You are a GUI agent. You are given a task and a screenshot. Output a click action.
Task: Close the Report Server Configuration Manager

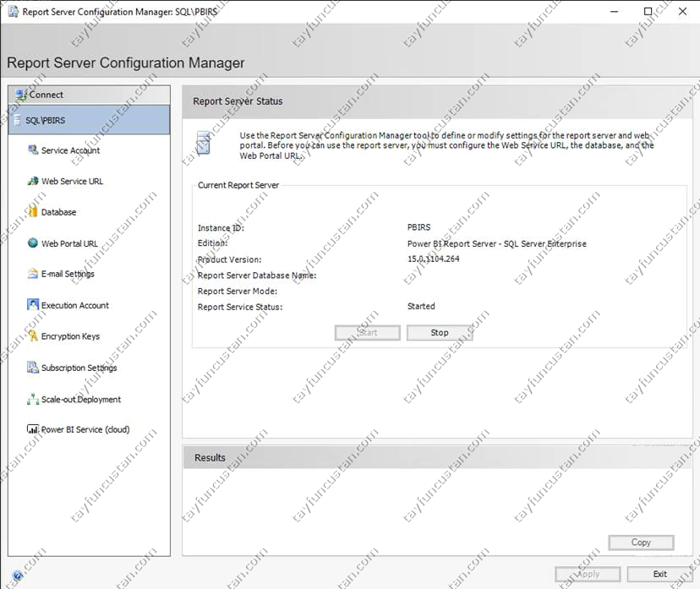coord(682,12)
